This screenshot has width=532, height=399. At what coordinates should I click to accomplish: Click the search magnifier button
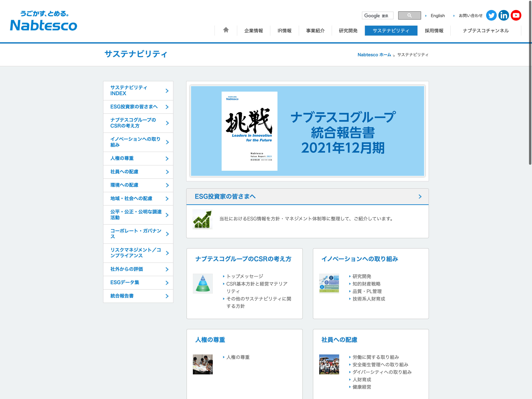tap(409, 16)
